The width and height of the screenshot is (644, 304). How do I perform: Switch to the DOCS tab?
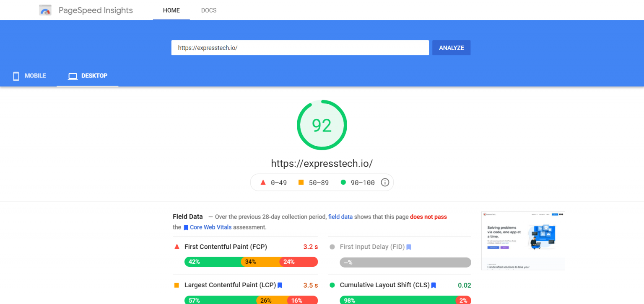[208, 10]
